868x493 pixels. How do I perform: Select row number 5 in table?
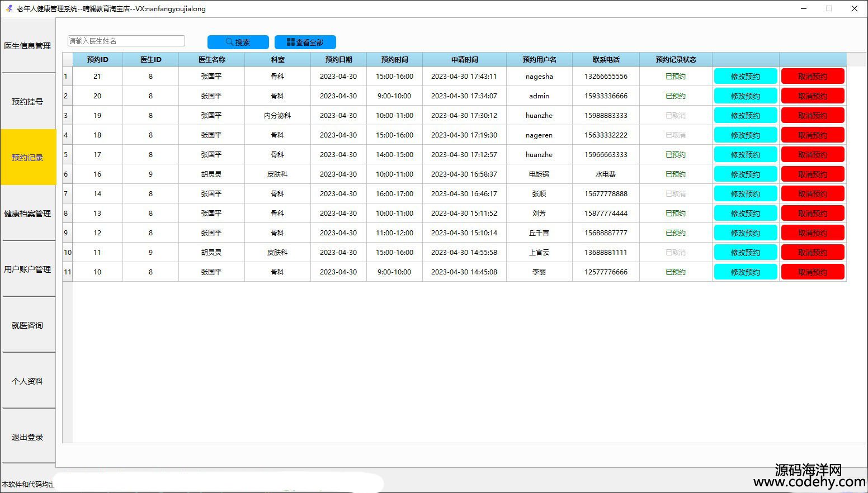[67, 155]
